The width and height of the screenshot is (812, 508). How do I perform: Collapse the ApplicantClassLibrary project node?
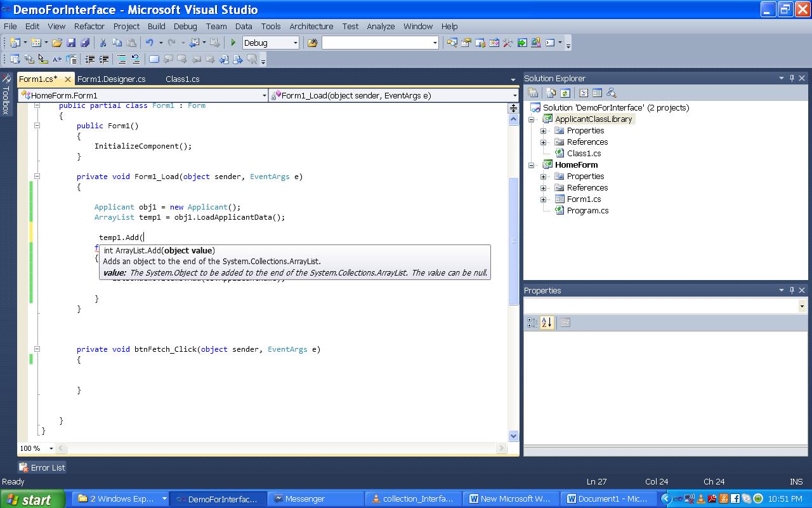pyautogui.click(x=532, y=119)
